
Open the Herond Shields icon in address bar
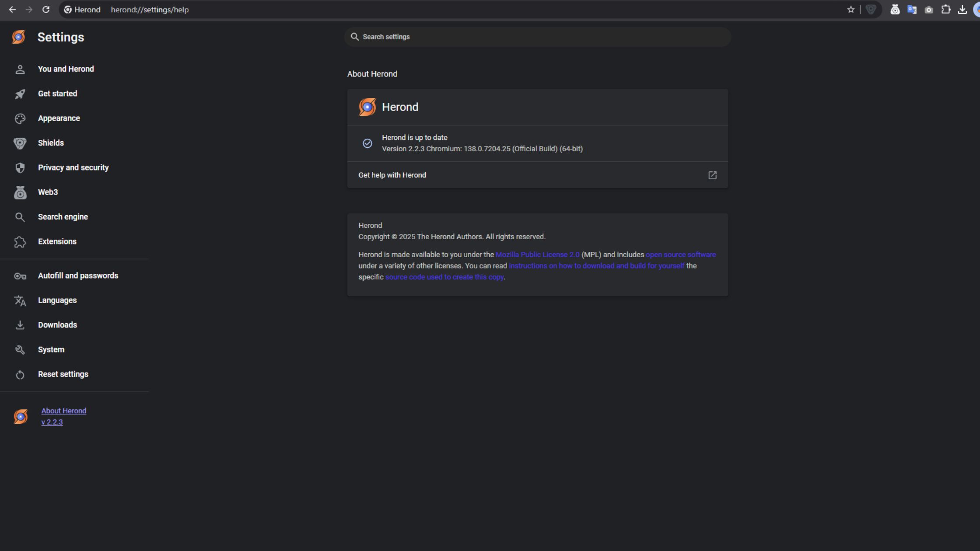coord(871,10)
